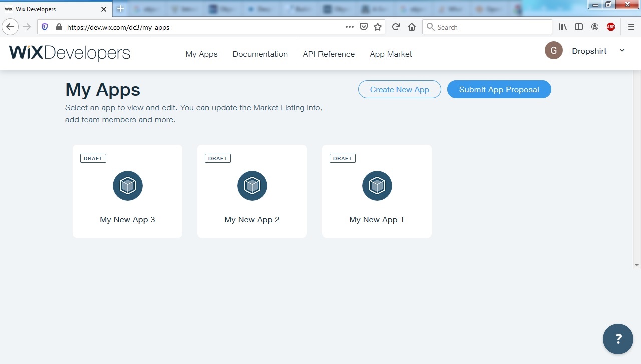This screenshot has width=641, height=364.
Task: Click the G user avatar
Action: (554, 50)
